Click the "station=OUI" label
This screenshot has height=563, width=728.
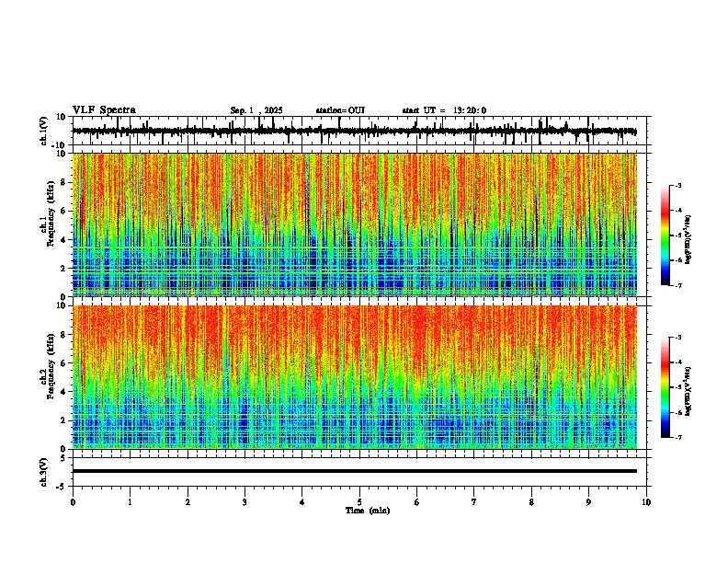(x=340, y=110)
